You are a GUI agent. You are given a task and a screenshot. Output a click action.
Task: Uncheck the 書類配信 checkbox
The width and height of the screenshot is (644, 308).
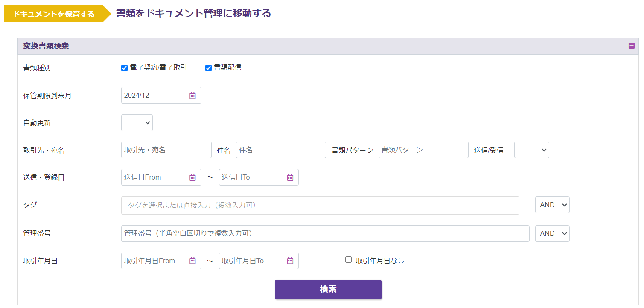pos(209,68)
